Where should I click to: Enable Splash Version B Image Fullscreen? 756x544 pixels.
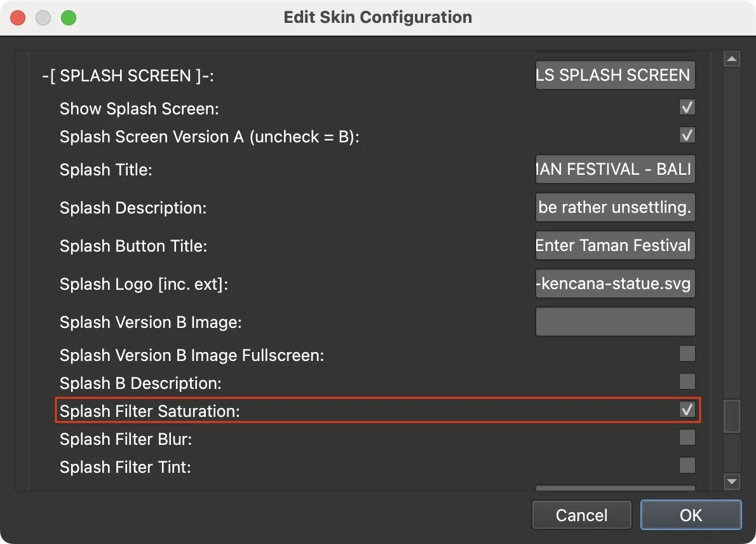(687, 354)
